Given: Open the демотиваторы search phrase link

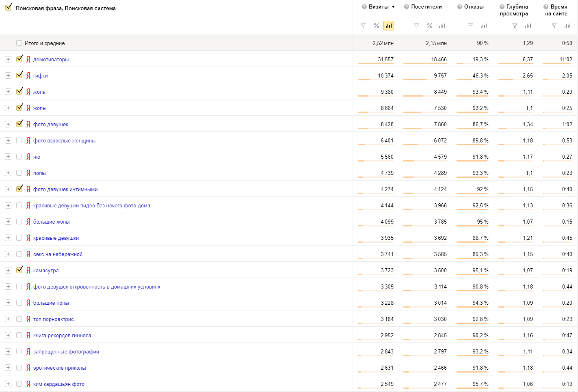Looking at the screenshot, I should click(51, 60).
